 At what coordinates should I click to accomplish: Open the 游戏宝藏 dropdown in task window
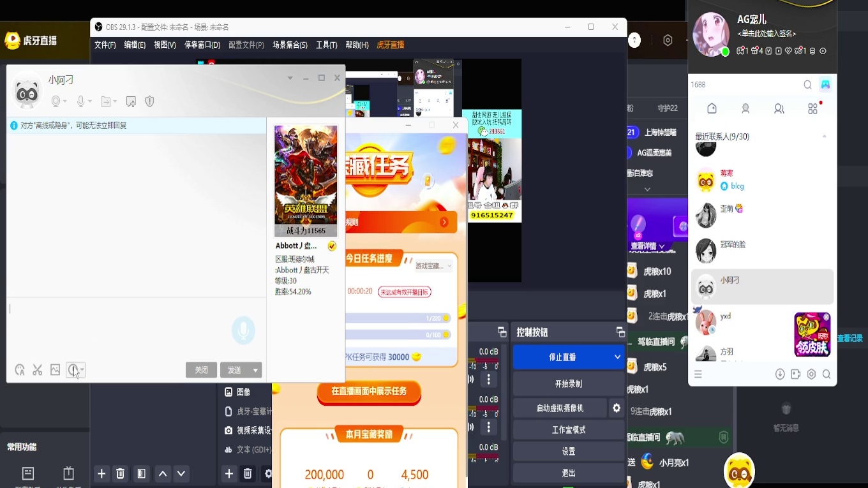click(433, 265)
